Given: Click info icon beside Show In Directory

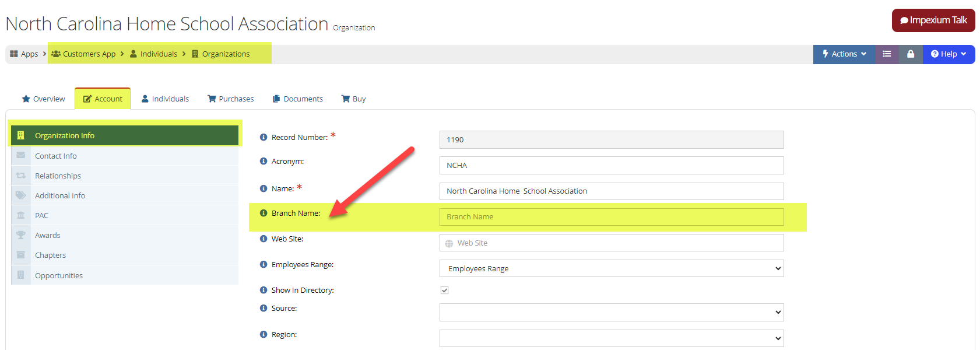Looking at the screenshot, I should coord(264,290).
